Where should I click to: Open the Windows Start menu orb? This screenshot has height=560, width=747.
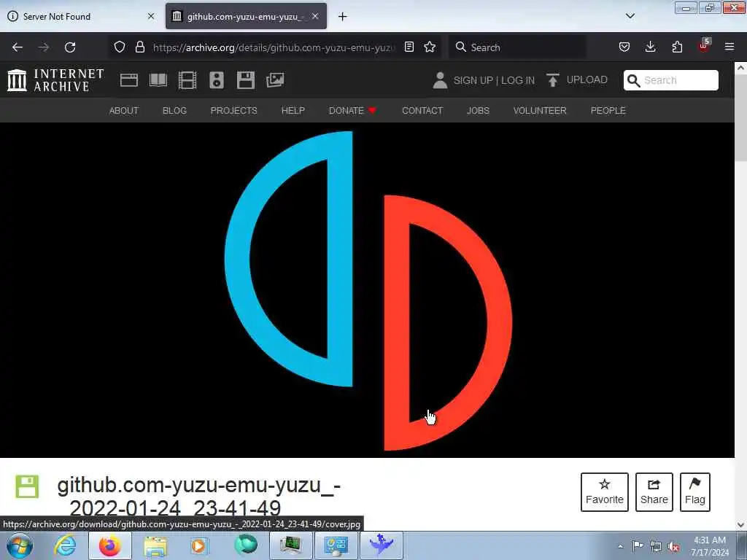click(20, 545)
